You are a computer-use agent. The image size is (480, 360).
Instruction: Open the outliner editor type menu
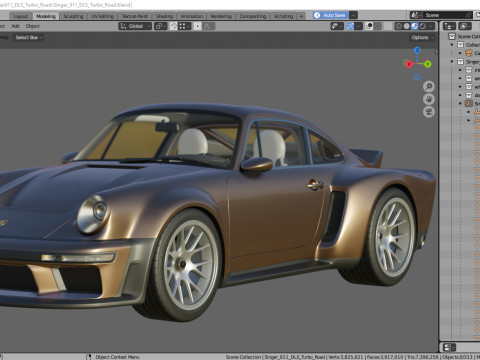tap(449, 26)
